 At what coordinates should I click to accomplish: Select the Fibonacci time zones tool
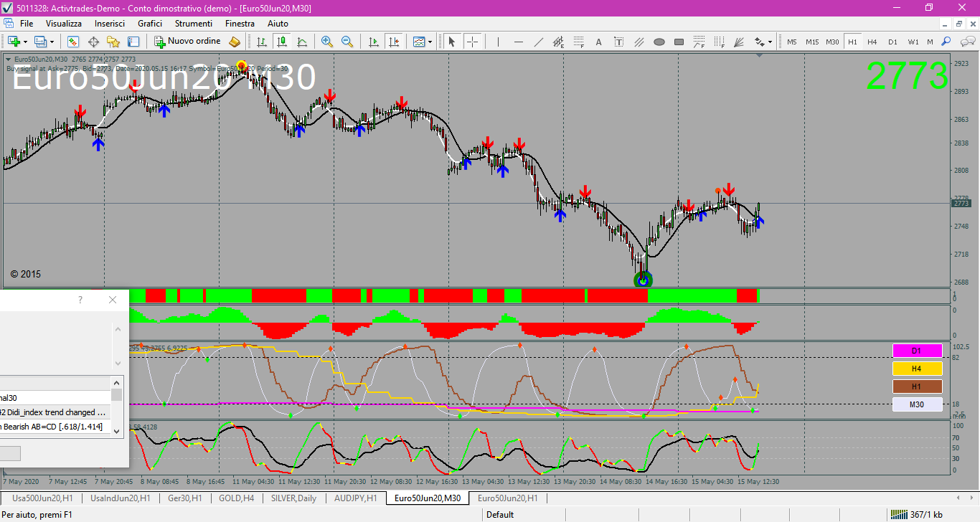tap(720, 42)
